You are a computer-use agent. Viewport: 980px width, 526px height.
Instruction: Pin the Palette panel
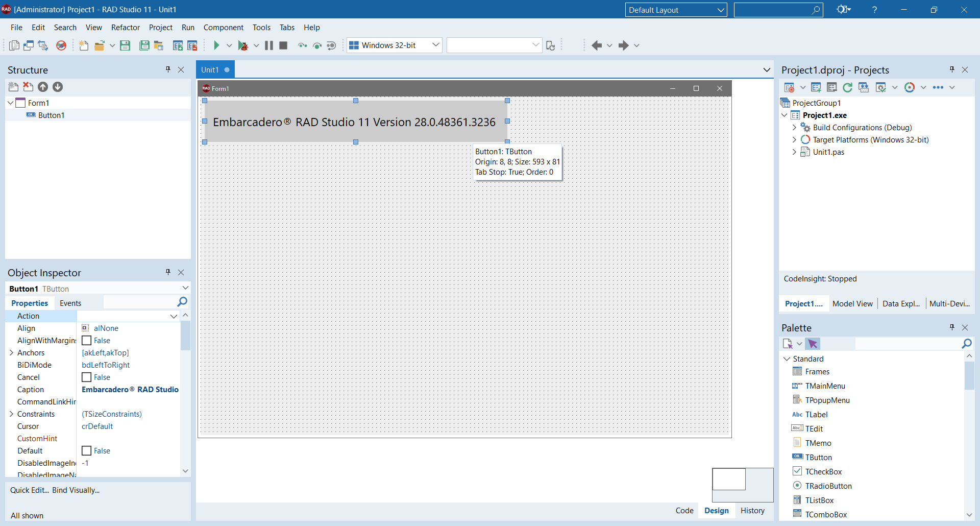pos(952,327)
